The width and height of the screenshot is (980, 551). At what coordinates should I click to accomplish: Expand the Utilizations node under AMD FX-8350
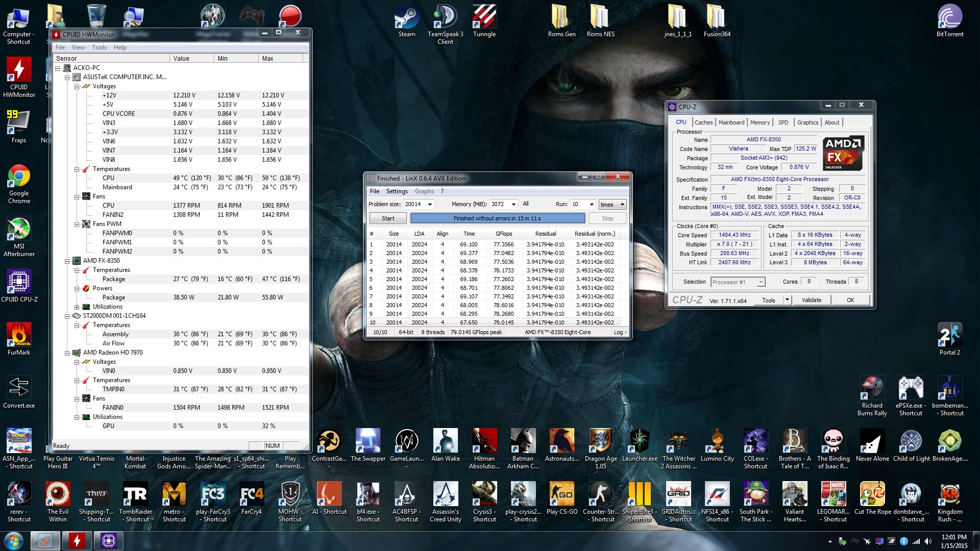point(77,307)
